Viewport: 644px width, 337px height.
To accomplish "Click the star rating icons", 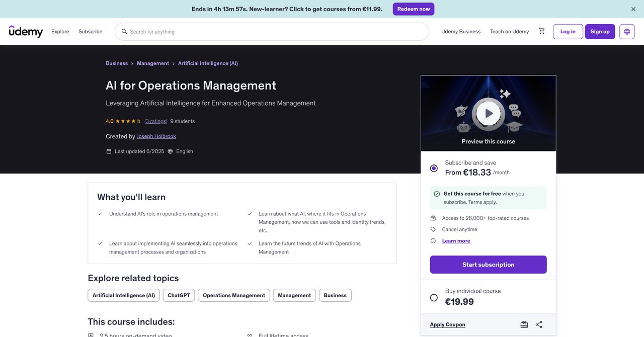I will (x=128, y=121).
